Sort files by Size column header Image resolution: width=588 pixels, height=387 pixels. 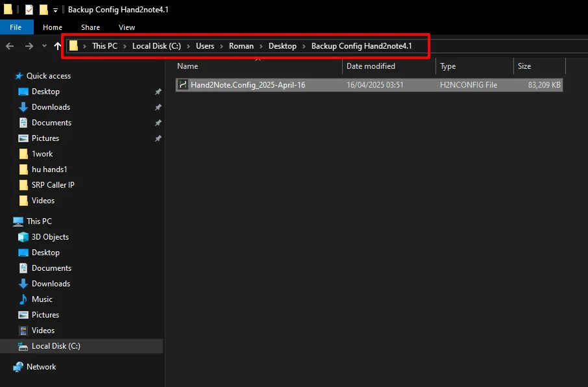click(524, 66)
